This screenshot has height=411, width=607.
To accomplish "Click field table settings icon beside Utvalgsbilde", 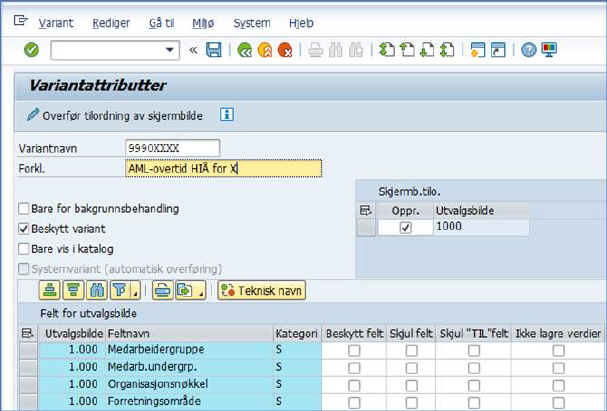I will [x=28, y=333].
